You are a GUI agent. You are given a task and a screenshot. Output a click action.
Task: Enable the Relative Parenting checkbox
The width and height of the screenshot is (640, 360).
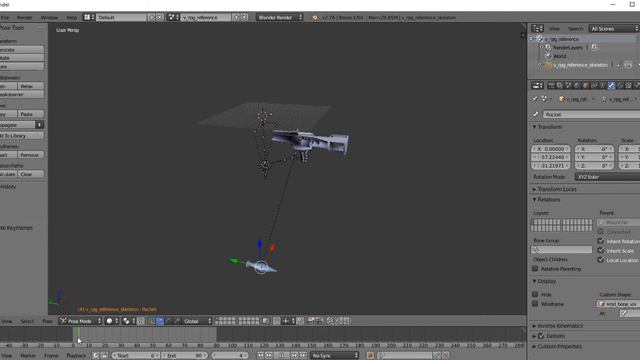[x=535, y=269]
